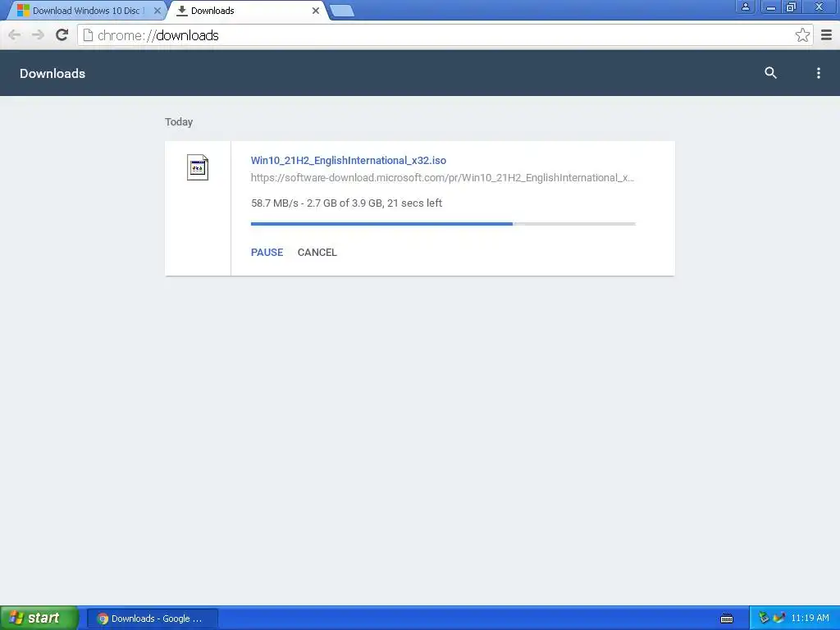Click the tray icon left of the clock

[x=779, y=618]
